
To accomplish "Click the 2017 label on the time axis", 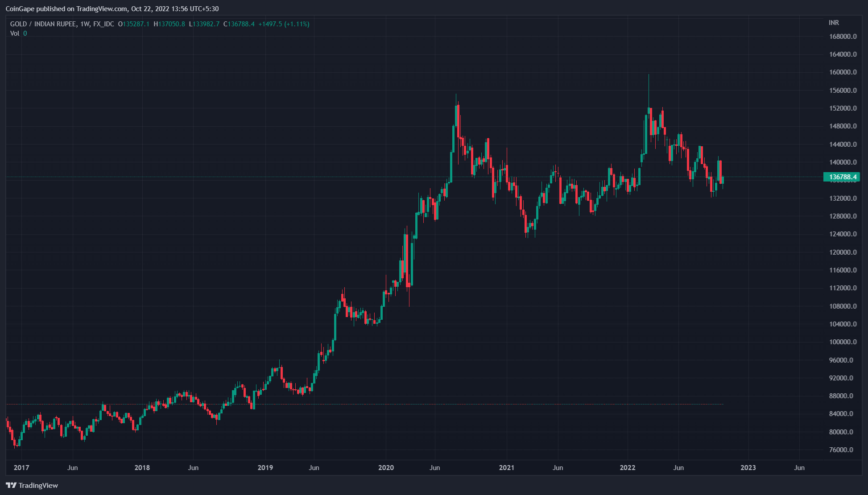I will (21, 468).
